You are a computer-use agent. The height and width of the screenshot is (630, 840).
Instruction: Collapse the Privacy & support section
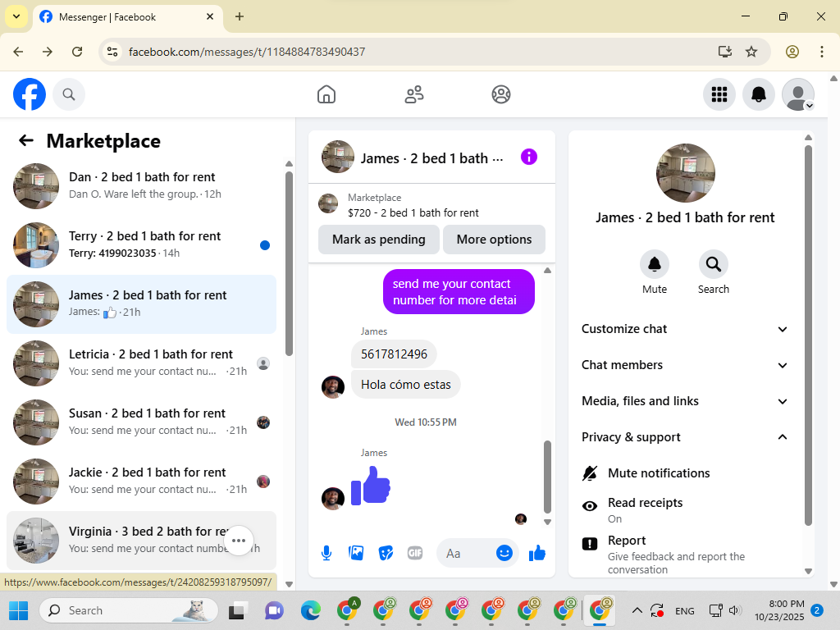[684, 437]
